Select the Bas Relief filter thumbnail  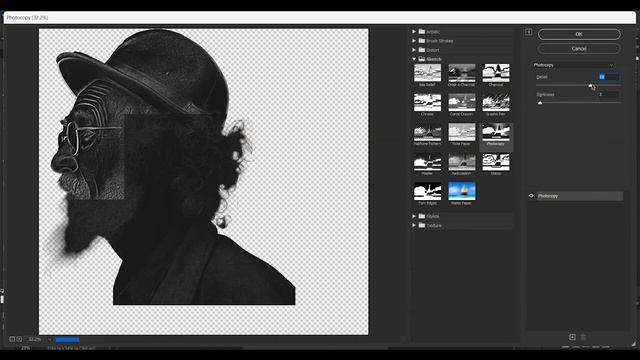point(427,73)
